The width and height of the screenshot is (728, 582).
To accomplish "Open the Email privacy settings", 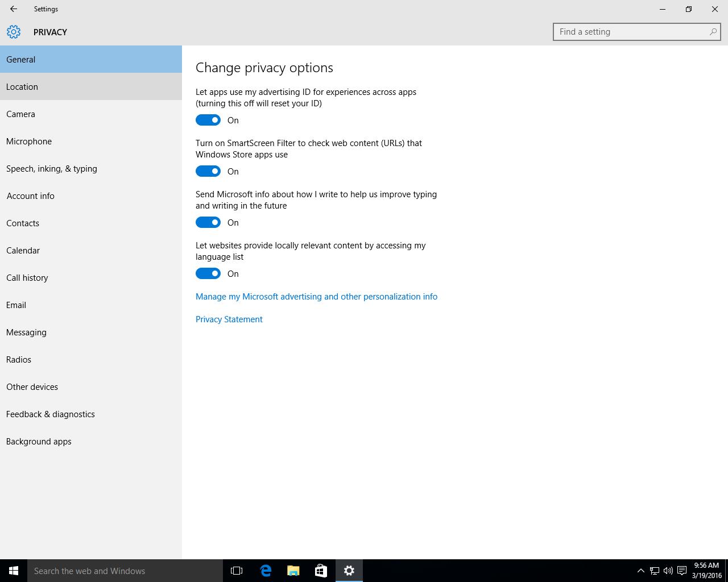I will coord(91,305).
